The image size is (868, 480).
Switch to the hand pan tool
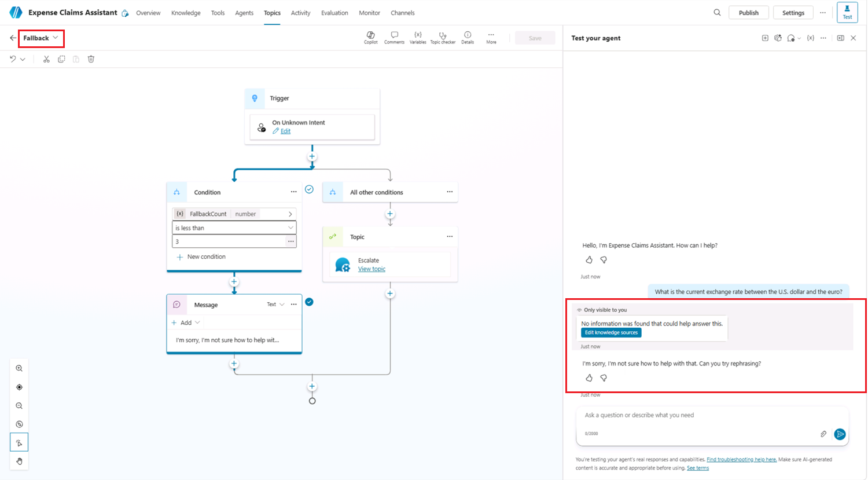(19, 461)
